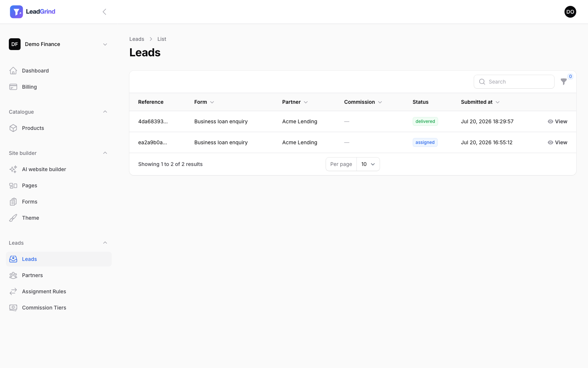Collapse the sidebar with the back chevron

point(104,12)
